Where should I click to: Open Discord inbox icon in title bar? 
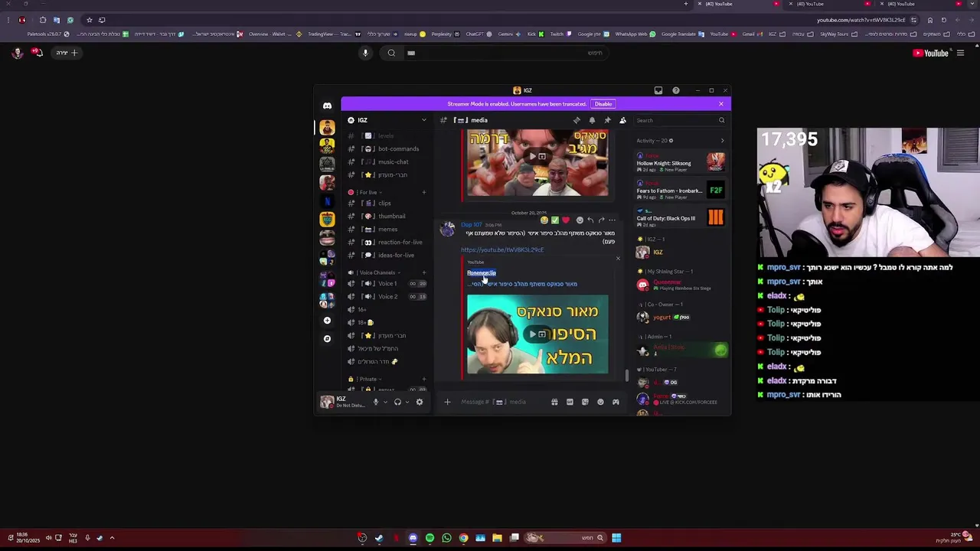658,90
